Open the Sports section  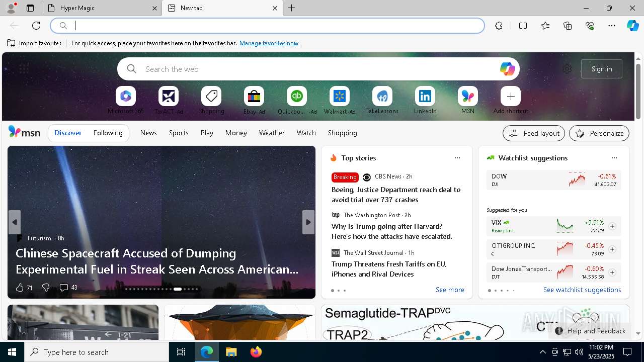[179, 133]
